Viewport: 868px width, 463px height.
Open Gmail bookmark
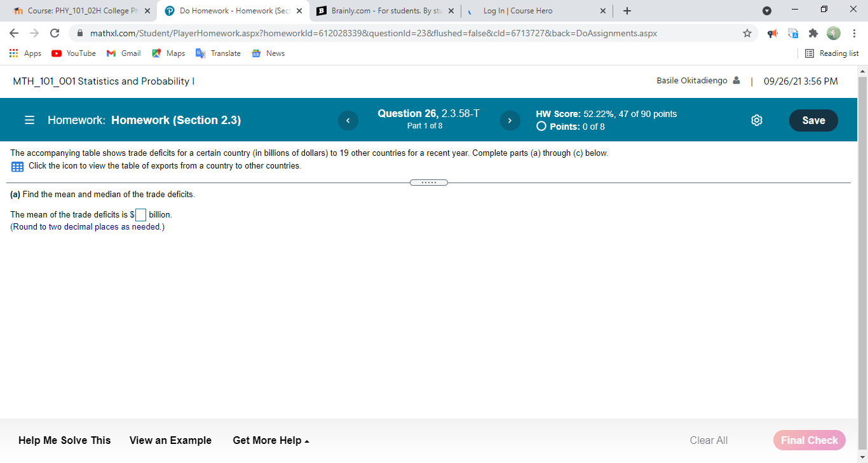[124, 53]
